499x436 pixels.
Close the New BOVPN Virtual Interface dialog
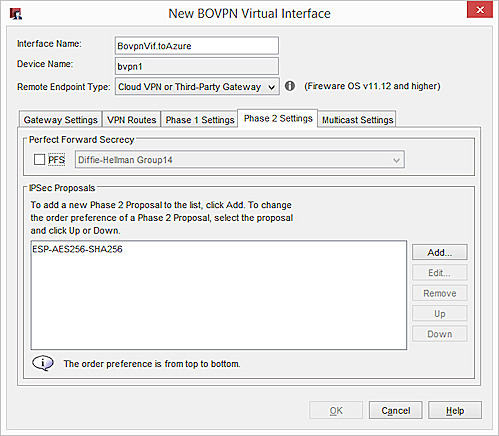pos(480,10)
